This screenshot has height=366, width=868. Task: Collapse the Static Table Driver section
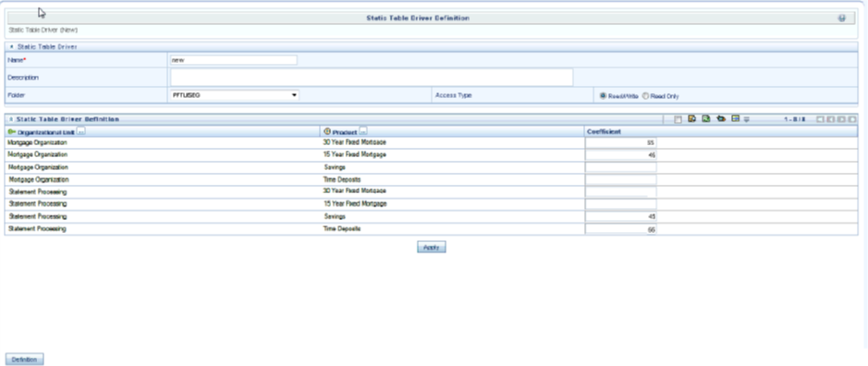point(12,47)
